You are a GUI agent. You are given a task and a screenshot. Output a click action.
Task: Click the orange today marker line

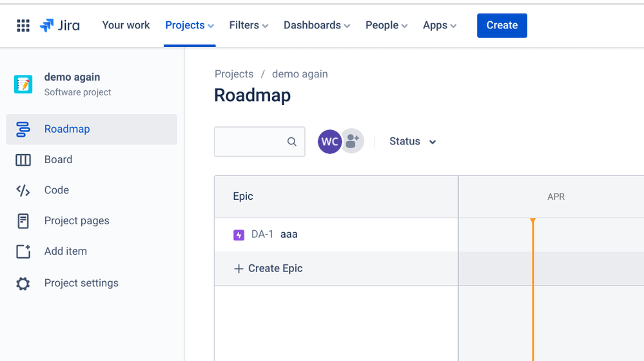tap(532, 289)
